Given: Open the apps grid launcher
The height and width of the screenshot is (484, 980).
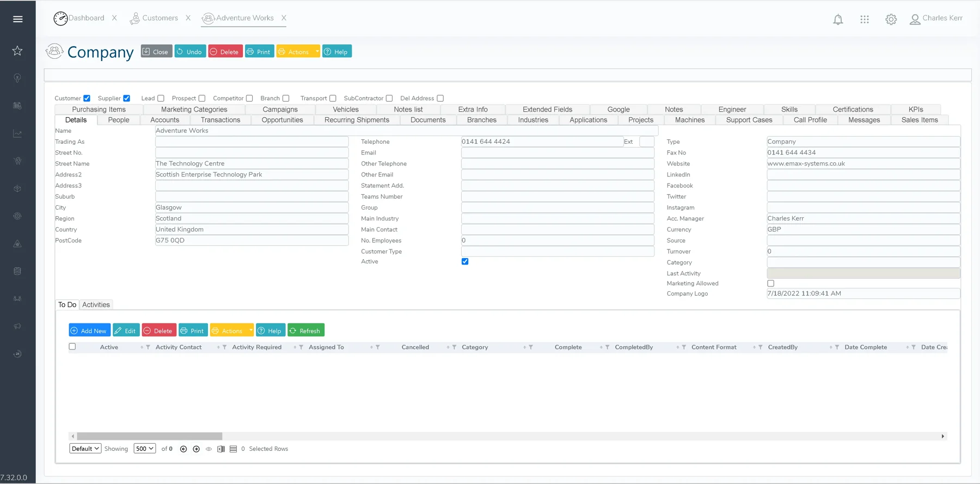Looking at the screenshot, I should (865, 20).
